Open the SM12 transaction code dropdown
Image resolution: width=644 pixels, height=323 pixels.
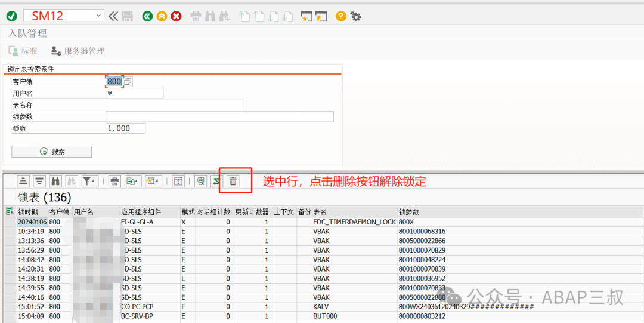(98, 16)
